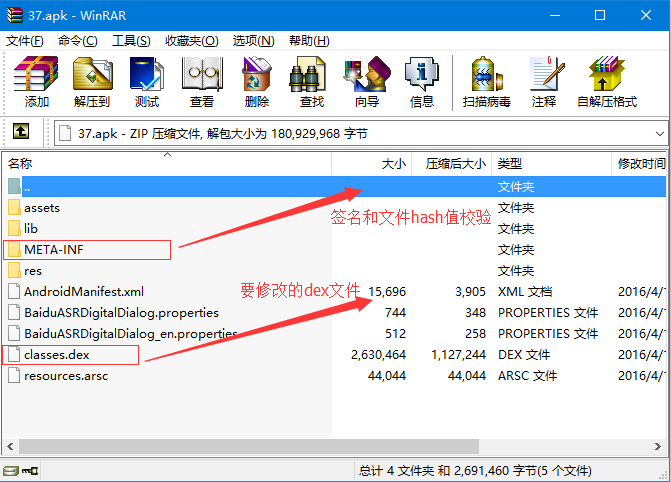Open the 选项(N) menu

pos(253,41)
